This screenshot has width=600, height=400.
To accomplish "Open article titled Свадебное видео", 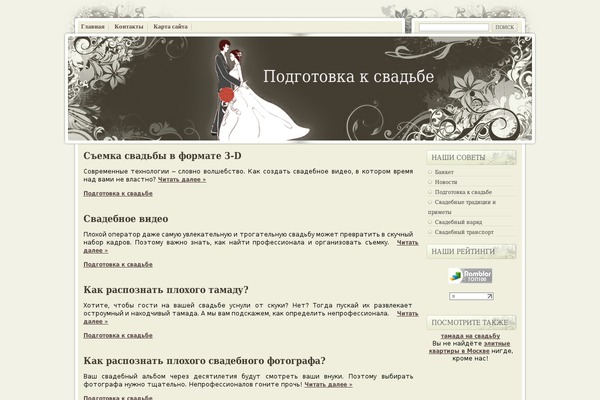I will click(x=126, y=219).
